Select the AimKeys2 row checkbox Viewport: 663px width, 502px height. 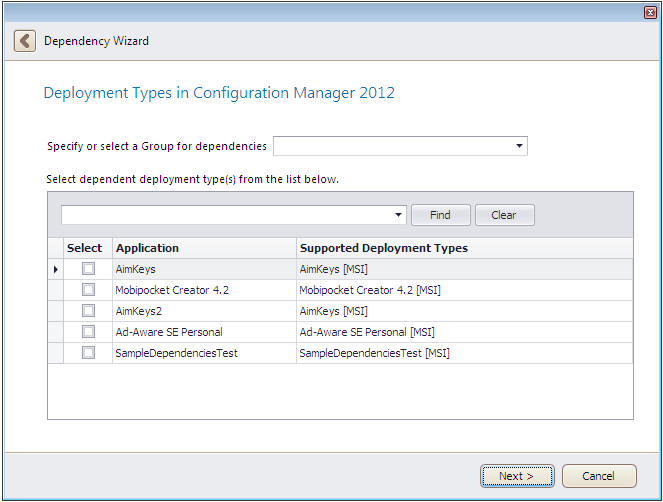click(88, 311)
